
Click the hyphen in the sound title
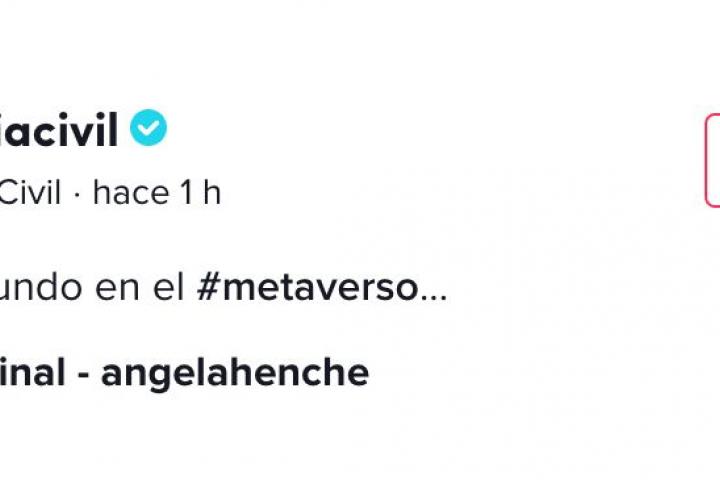pos(84,373)
